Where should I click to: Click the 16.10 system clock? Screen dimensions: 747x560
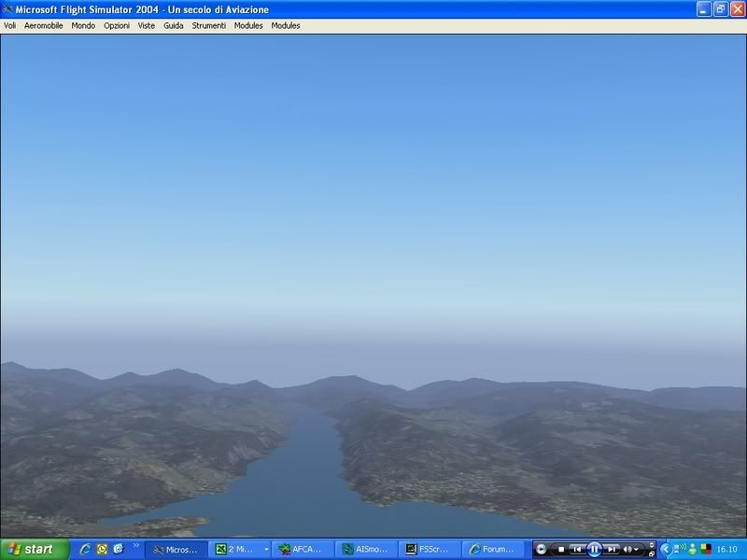click(726, 550)
